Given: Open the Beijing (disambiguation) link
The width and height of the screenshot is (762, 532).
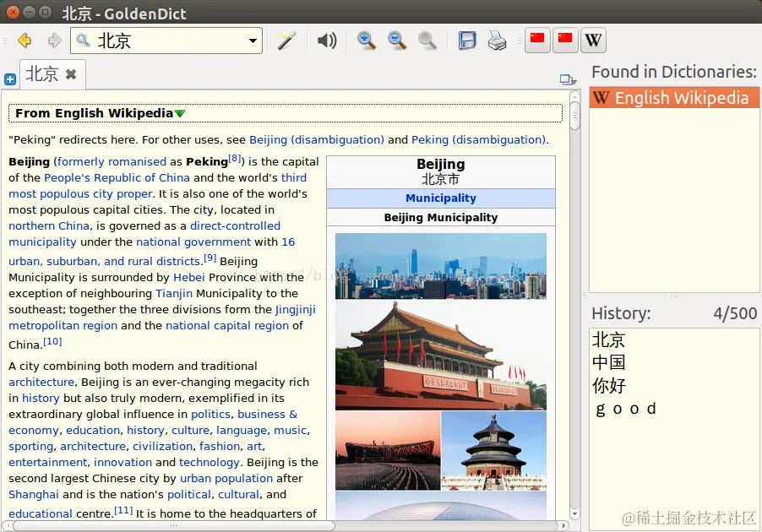Looking at the screenshot, I should point(317,140).
